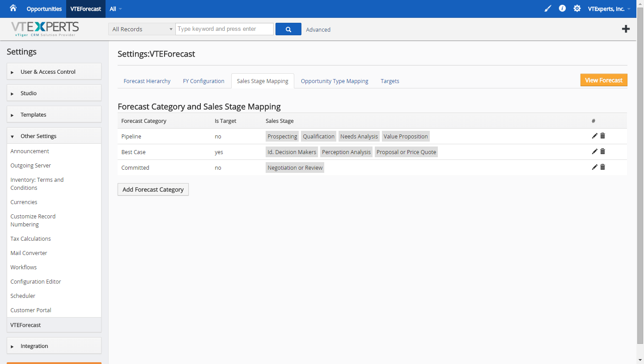
Task: Click the Prospecting sales stage tag
Action: 283,136
